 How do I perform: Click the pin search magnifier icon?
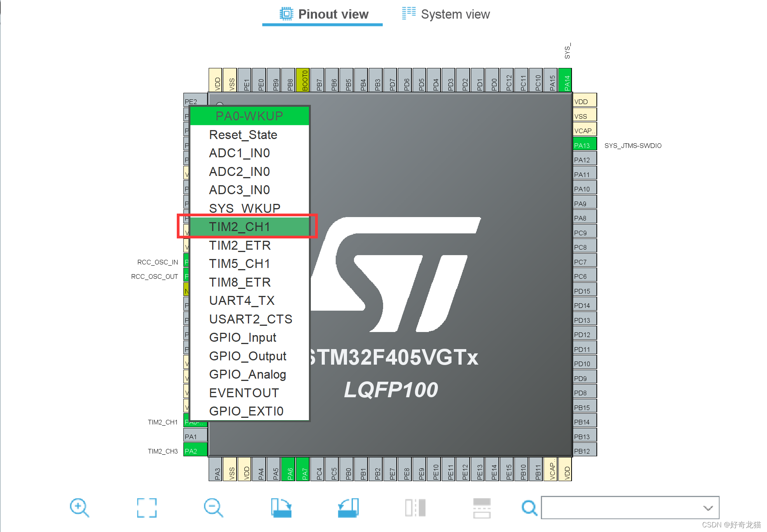pyautogui.click(x=529, y=508)
